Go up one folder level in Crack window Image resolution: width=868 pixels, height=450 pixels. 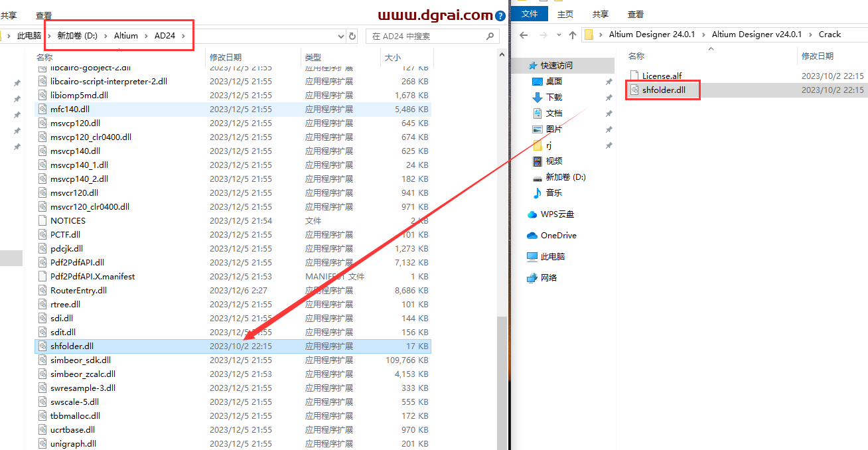pyautogui.click(x=572, y=35)
